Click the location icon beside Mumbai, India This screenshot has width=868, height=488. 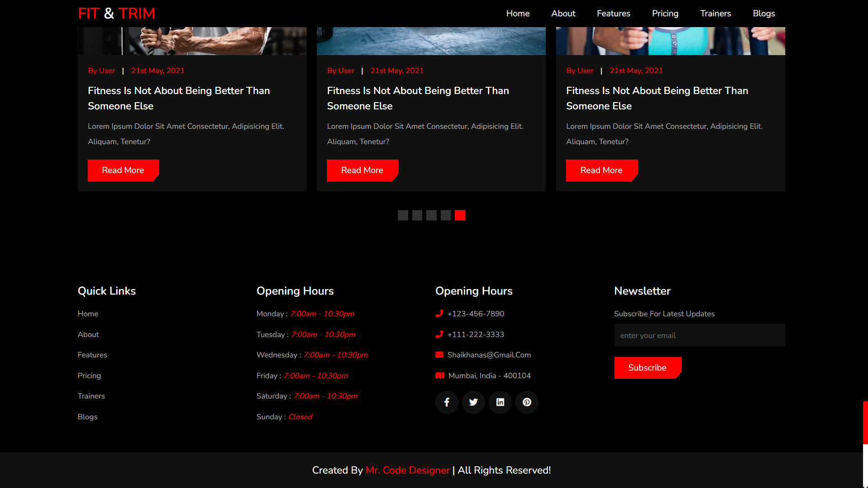[x=439, y=375]
